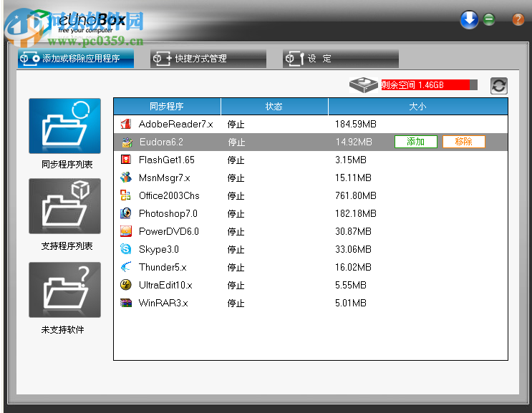Click the 184.59MB size value

click(x=356, y=124)
